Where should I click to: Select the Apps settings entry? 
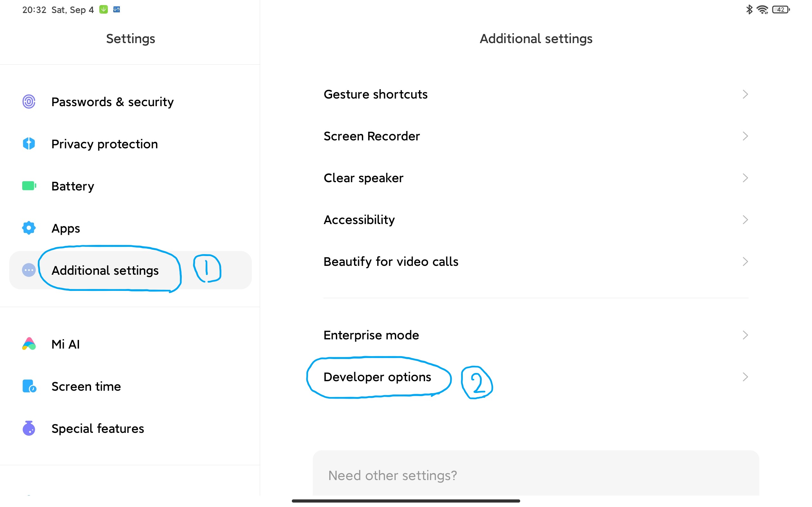(66, 228)
